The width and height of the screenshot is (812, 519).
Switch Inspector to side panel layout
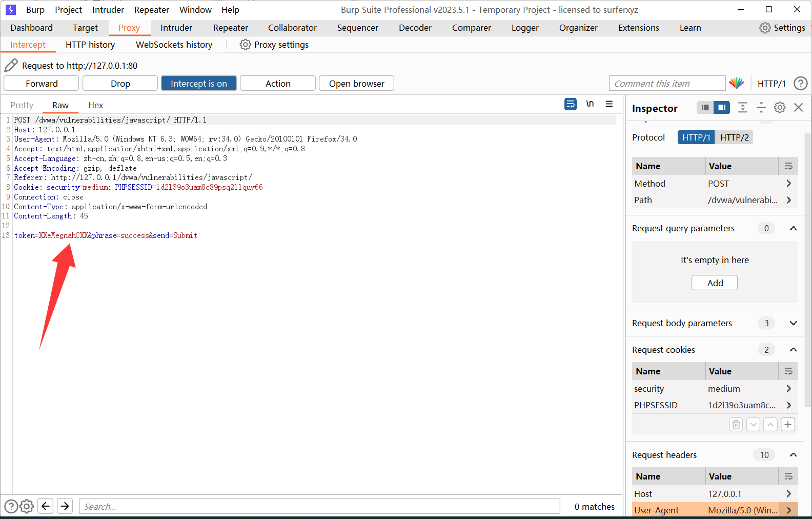point(722,107)
